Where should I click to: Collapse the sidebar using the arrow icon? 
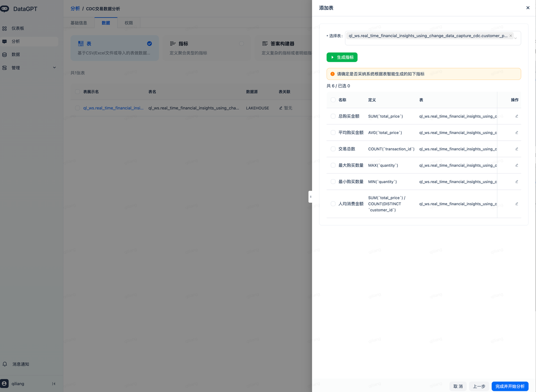[54, 384]
